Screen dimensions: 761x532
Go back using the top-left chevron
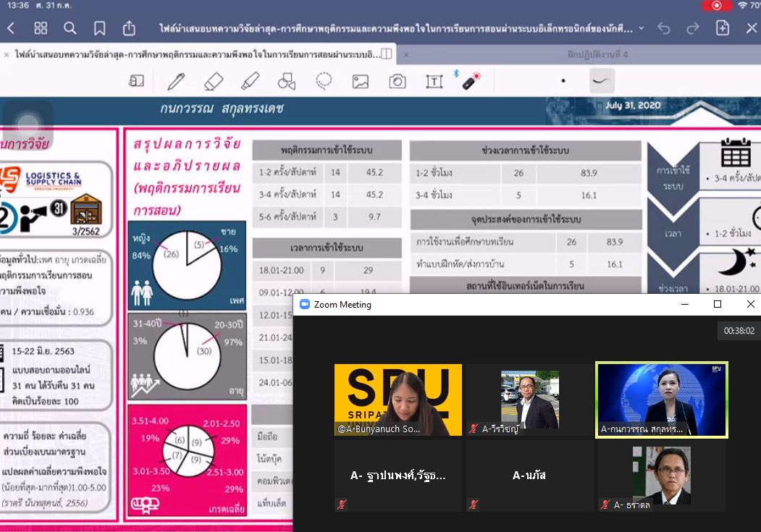pos(11,29)
